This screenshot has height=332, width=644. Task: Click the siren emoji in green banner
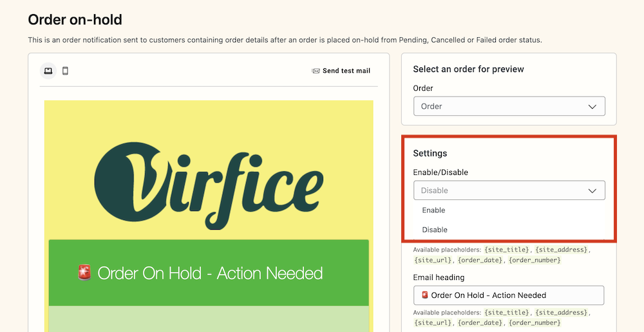pyautogui.click(x=84, y=273)
